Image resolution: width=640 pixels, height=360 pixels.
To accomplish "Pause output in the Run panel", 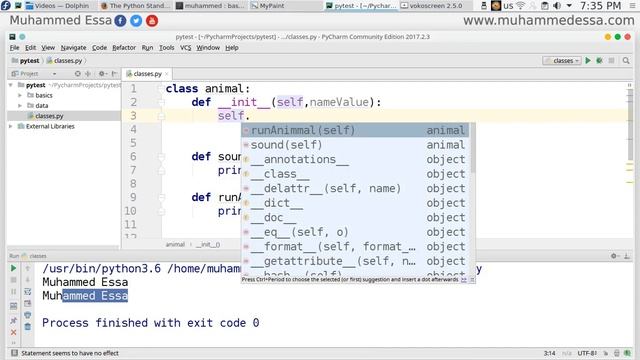I will point(13,292).
